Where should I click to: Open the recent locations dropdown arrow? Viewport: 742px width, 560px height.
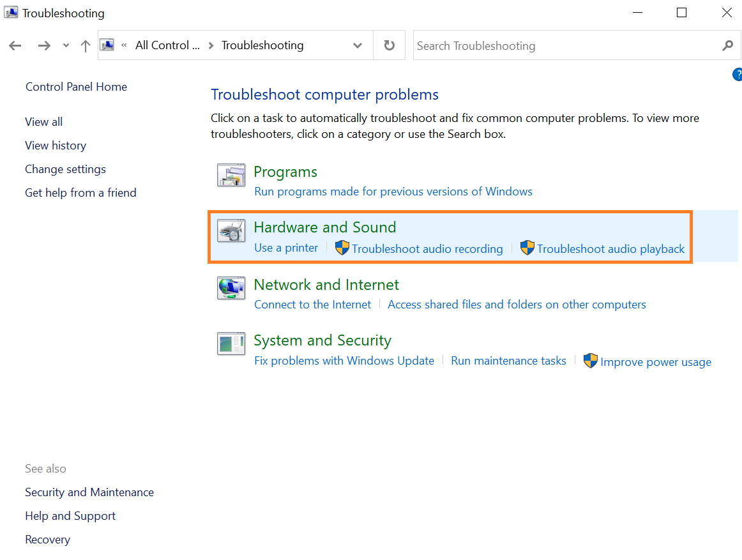pos(66,46)
